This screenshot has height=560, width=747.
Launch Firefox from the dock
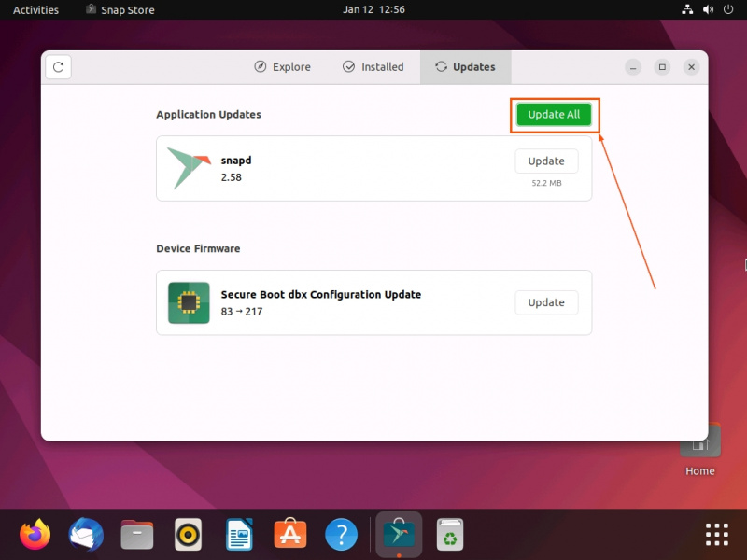tap(35, 534)
